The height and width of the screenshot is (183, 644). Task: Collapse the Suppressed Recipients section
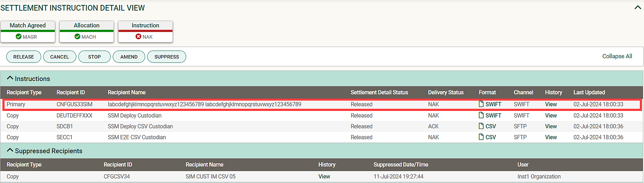[x=10, y=151]
